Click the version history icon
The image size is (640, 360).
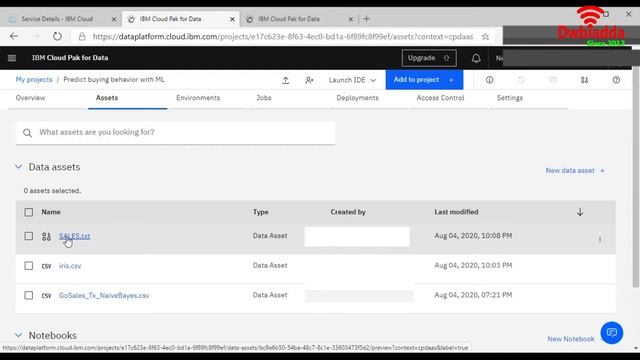tap(521, 80)
